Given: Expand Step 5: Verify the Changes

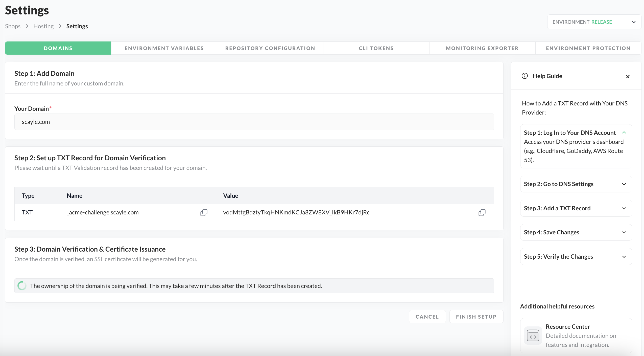Looking at the screenshot, I should pyautogui.click(x=624, y=257).
